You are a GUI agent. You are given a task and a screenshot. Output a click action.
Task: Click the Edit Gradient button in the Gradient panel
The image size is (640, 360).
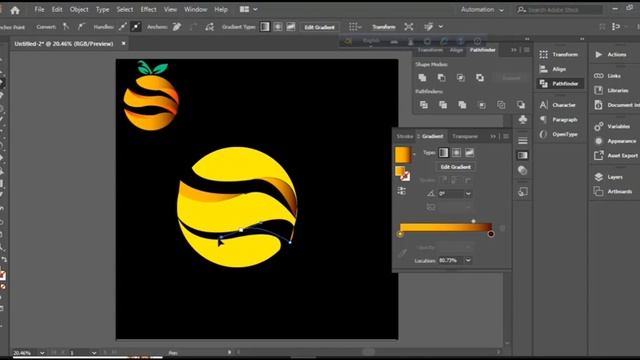(x=456, y=167)
